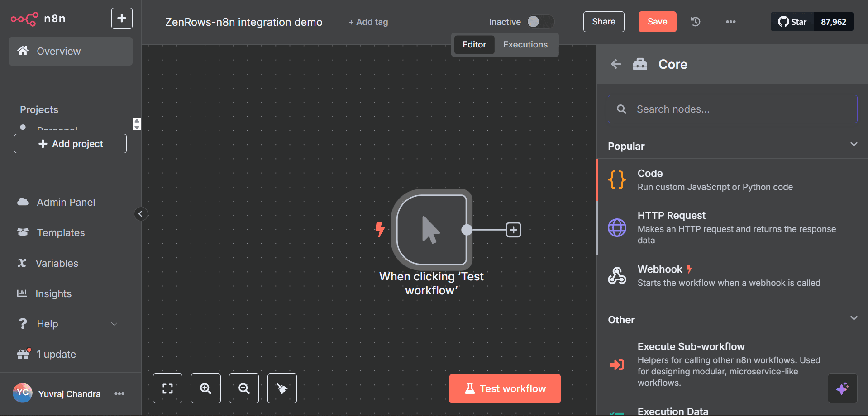
Task: Collapse the Popular section
Action: click(854, 145)
